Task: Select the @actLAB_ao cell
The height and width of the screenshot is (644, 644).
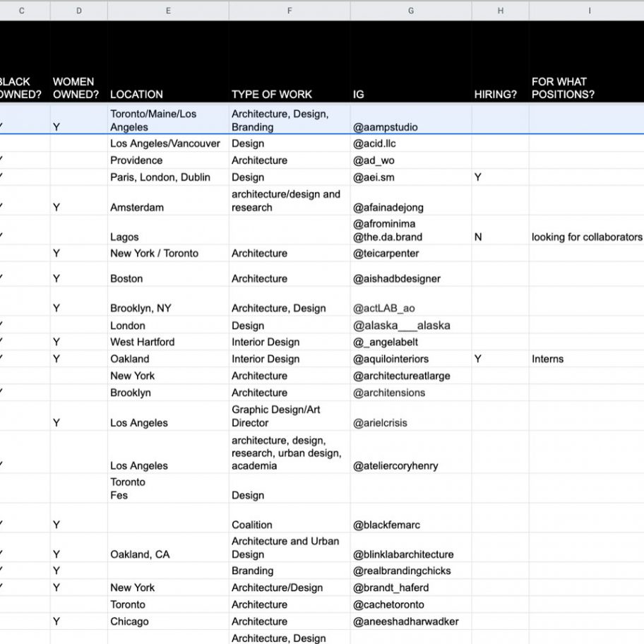Action: 411,302
